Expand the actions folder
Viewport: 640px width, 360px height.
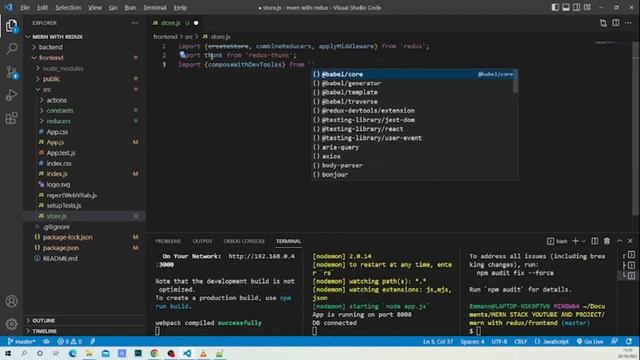tap(56, 100)
